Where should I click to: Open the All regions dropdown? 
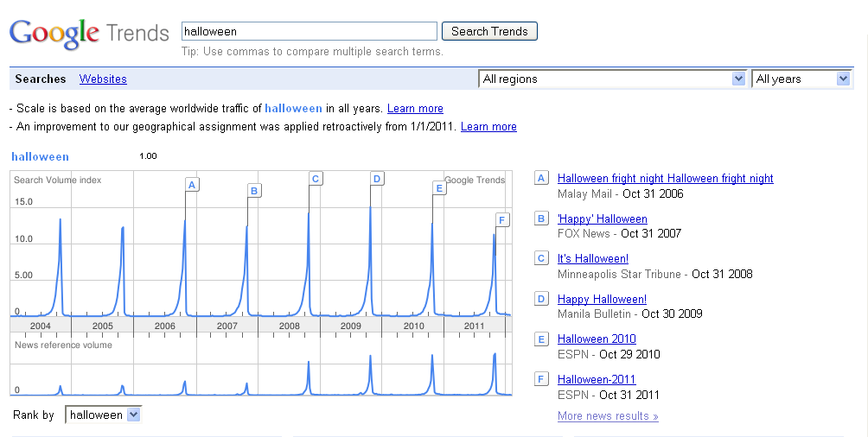point(612,79)
